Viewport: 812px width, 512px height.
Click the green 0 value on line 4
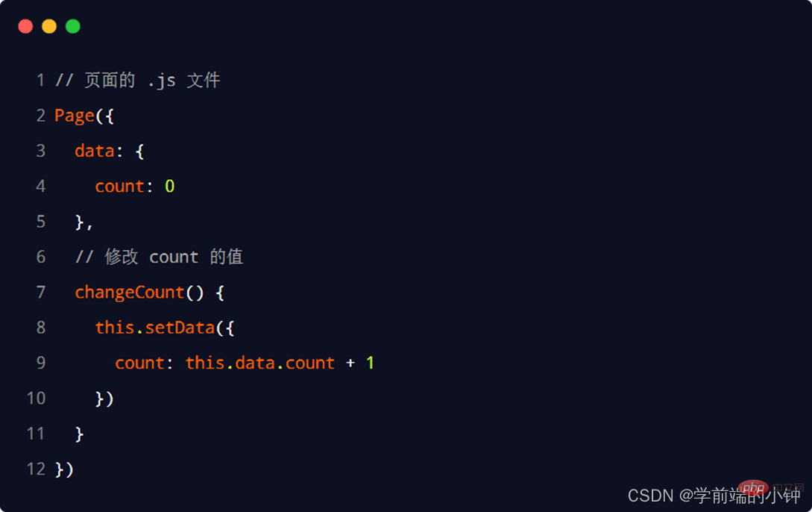coord(170,187)
